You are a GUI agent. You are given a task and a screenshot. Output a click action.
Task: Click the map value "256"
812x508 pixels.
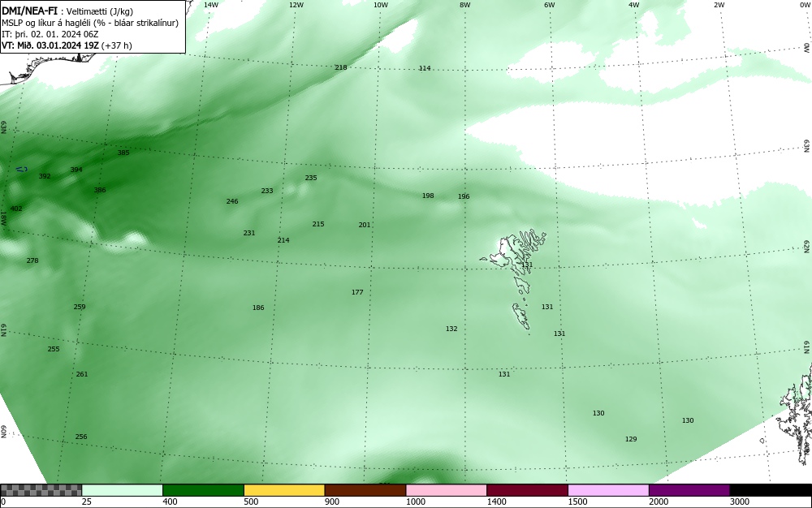[x=81, y=437]
